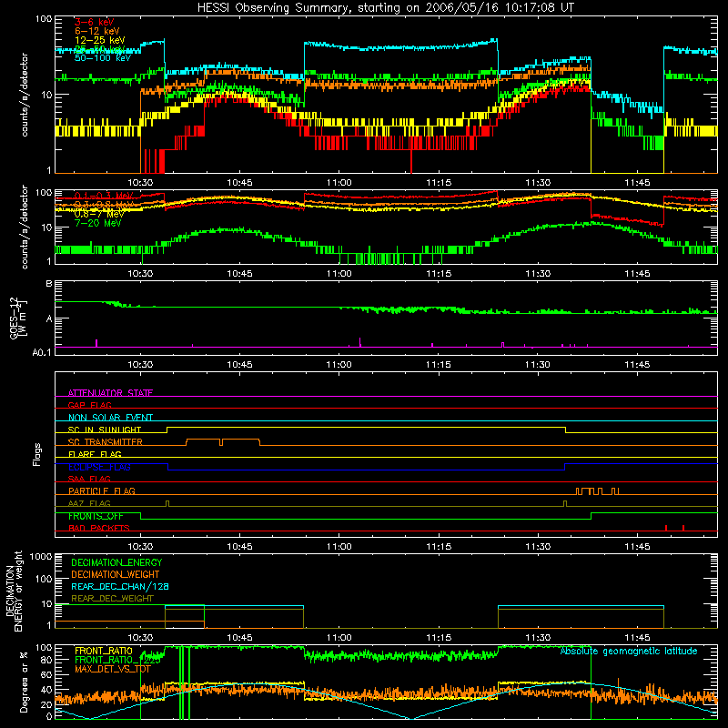Click the SAA_FLAG label

89,479
